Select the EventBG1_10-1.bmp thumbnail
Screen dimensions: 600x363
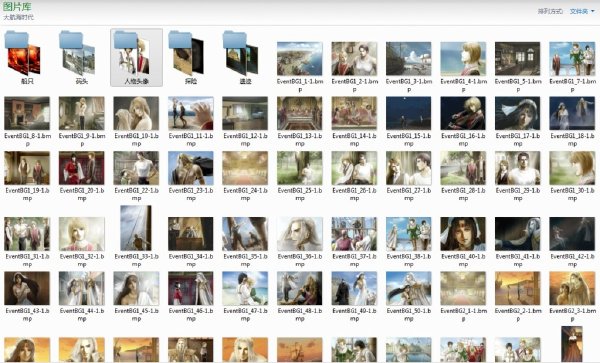(136, 113)
